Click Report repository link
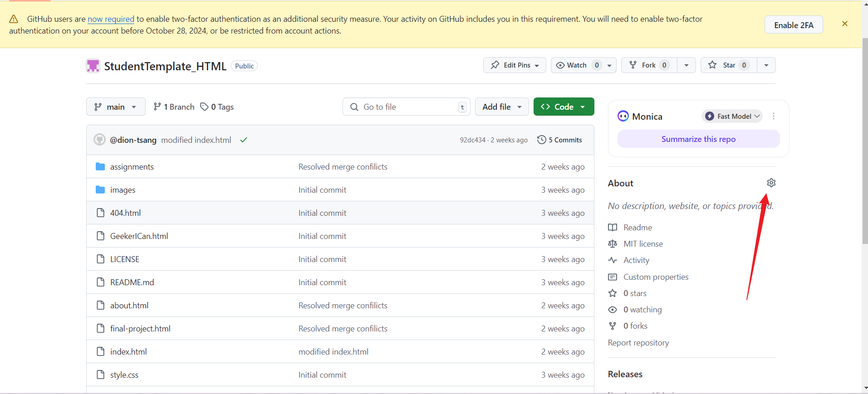 pos(638,343)
